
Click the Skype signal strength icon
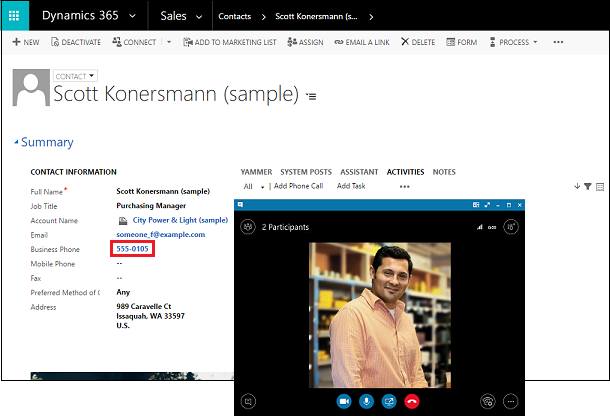click(x=480, y=227)
